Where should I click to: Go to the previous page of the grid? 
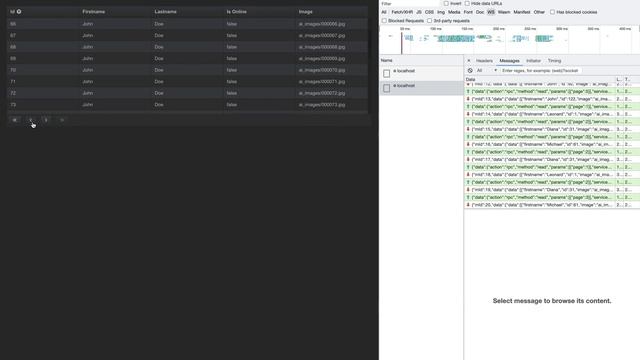point(31,120)
